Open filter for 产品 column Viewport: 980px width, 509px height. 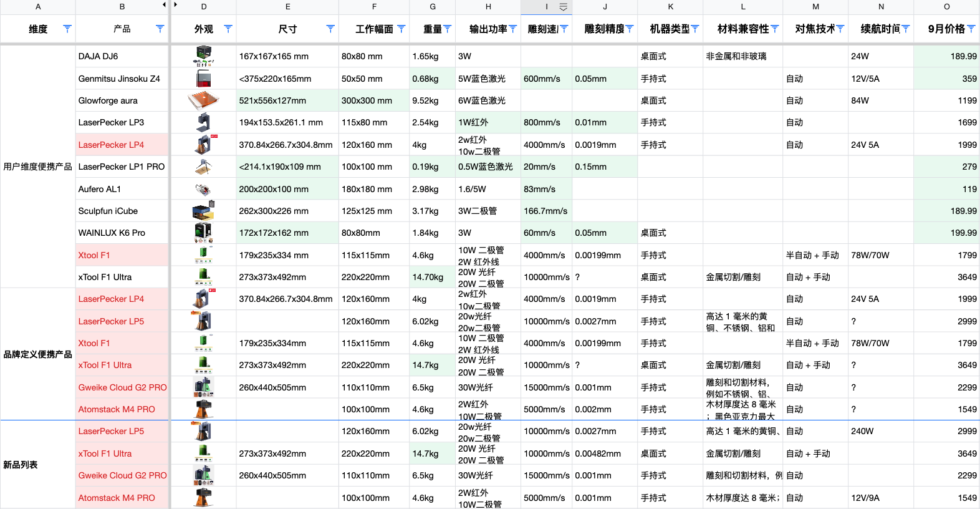click(160, 29)
